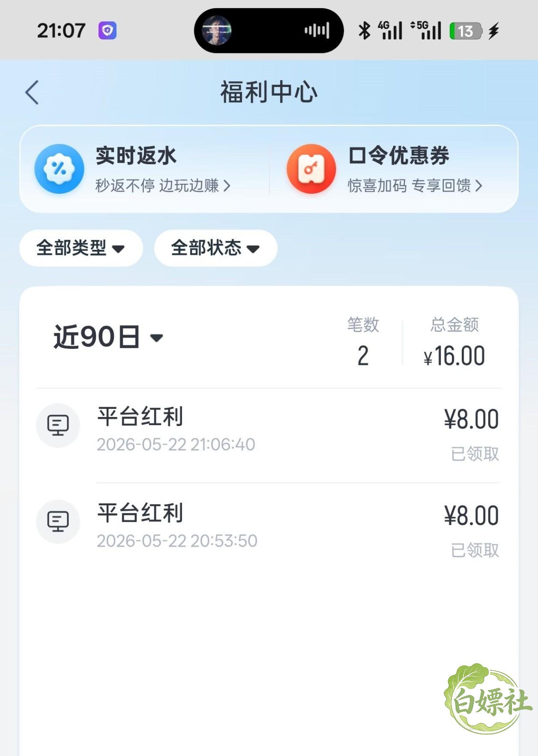
Task: Open the 近90日 date range dropdown
Action: [108, 337]
